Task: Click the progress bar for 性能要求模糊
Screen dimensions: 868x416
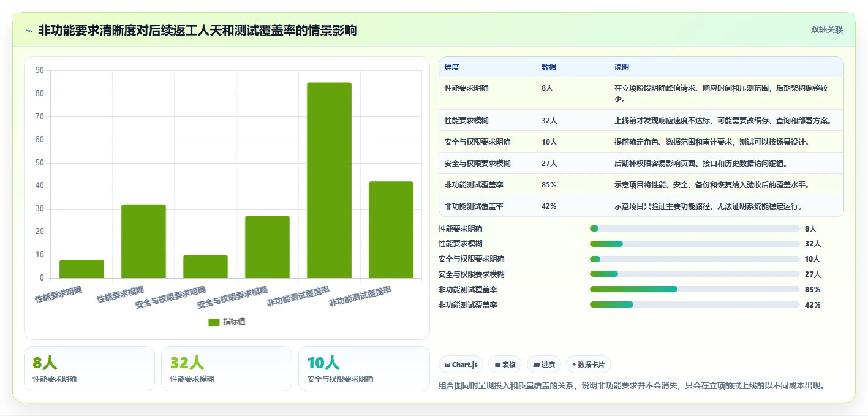Action: (x=695, y=244)
